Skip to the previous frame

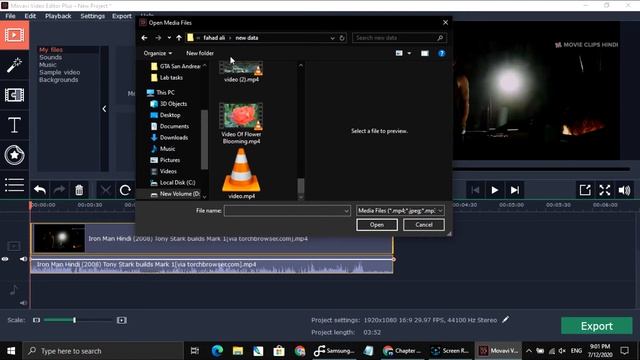point(475,190)
